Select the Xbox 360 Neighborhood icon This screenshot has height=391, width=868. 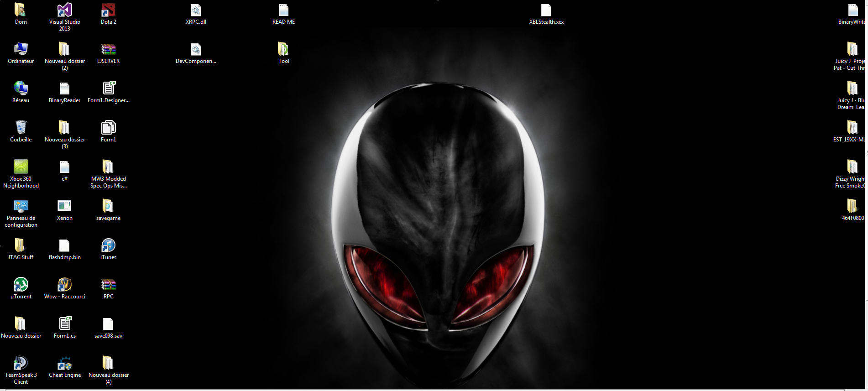(21, 167)
